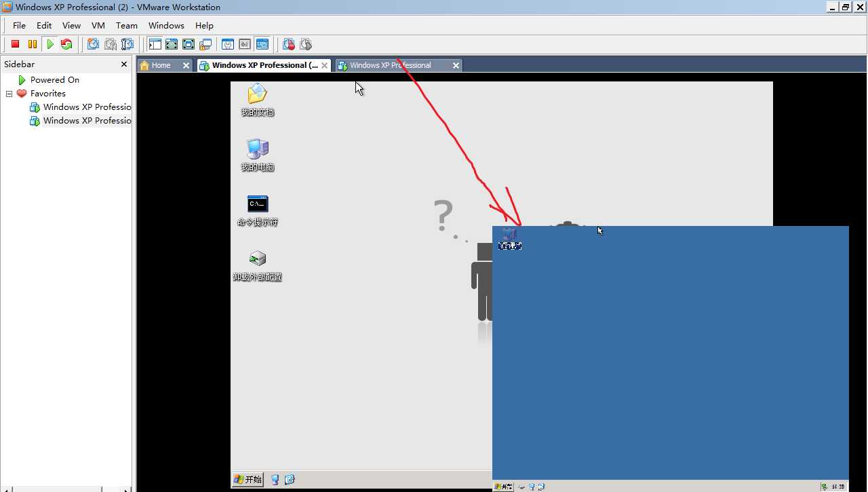868x492 pixels.
Task: Click the greyed Replay toolbar icon
Action: pos(306,44)
